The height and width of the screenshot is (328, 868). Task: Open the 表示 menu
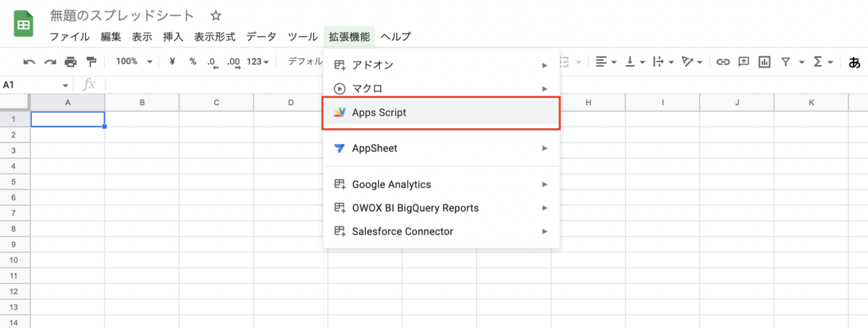[x=142, y=36]
